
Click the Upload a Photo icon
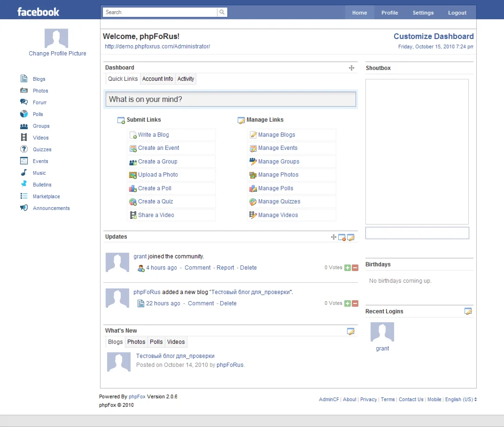click(132, 175)
